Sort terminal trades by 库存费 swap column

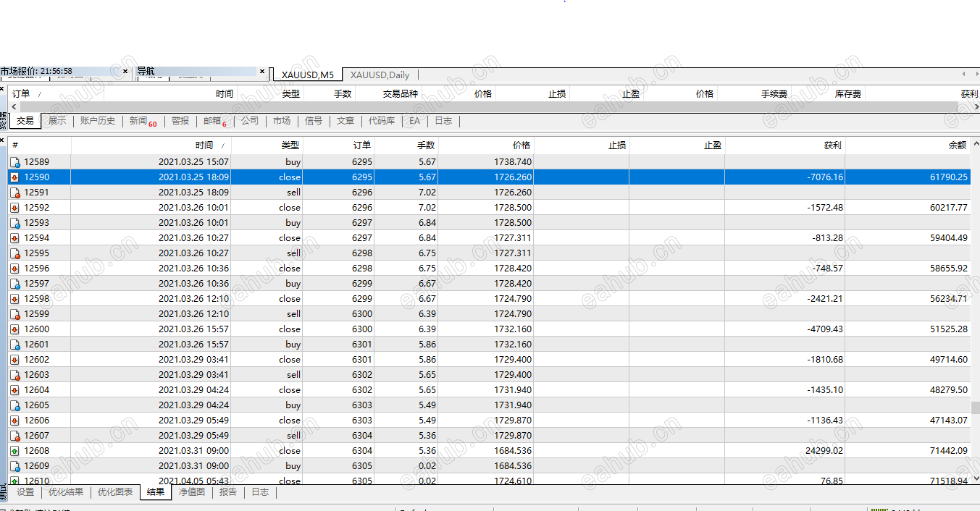827,94
